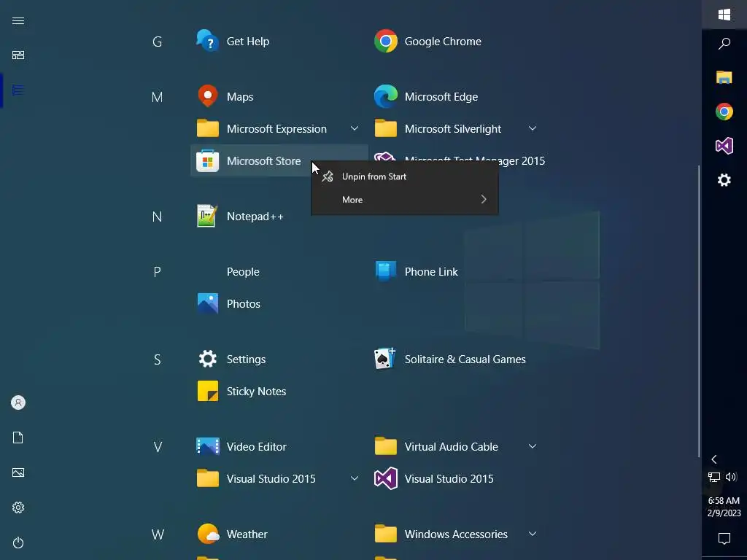Viewport: 747px width, 560px height.
Task: Choose Unpin from Start in context menu
Action: [404, 176]
